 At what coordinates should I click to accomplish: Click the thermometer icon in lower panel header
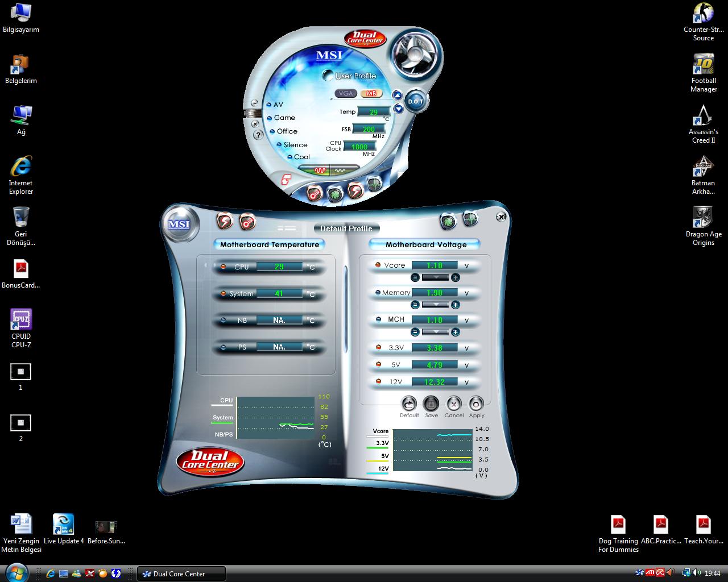click(247, 222)
